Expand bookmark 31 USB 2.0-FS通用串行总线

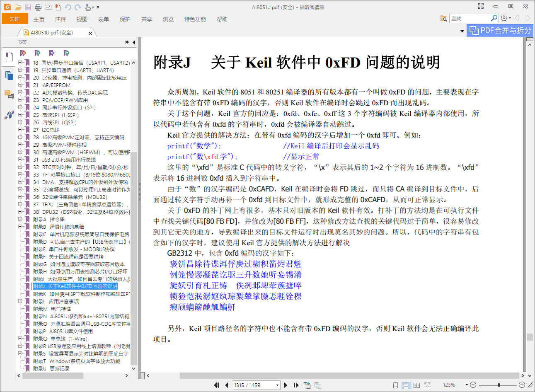pyautogui.click(x=20, y=160)
